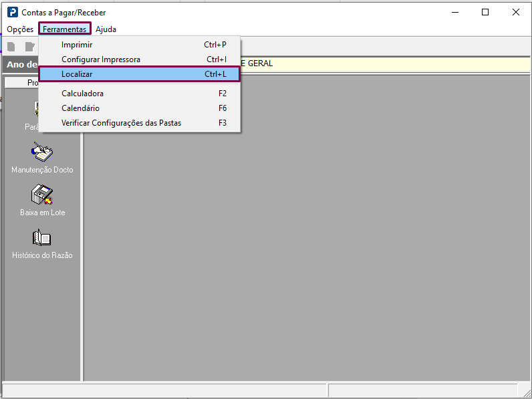
Task: Open Manutenção Docto icon
Action: 42,152
